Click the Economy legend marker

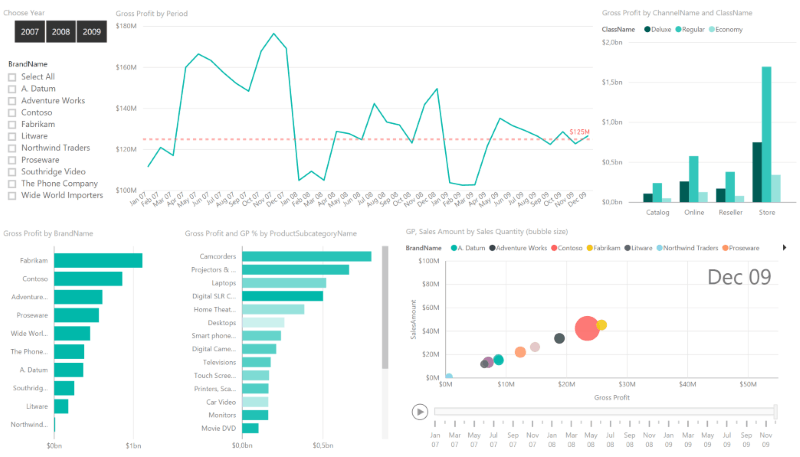click(712, 30)
